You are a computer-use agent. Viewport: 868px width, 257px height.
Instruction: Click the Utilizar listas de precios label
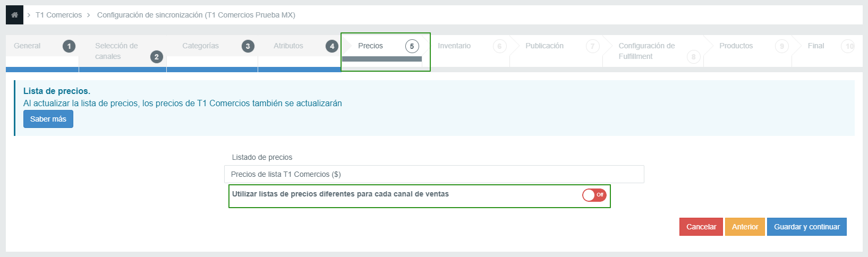pos(341,194)
